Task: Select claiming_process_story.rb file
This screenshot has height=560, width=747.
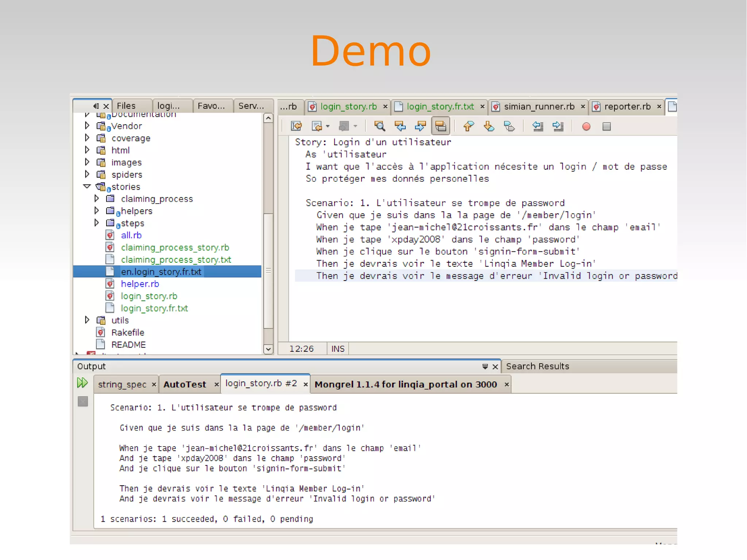Action: (x=175, y=247)
